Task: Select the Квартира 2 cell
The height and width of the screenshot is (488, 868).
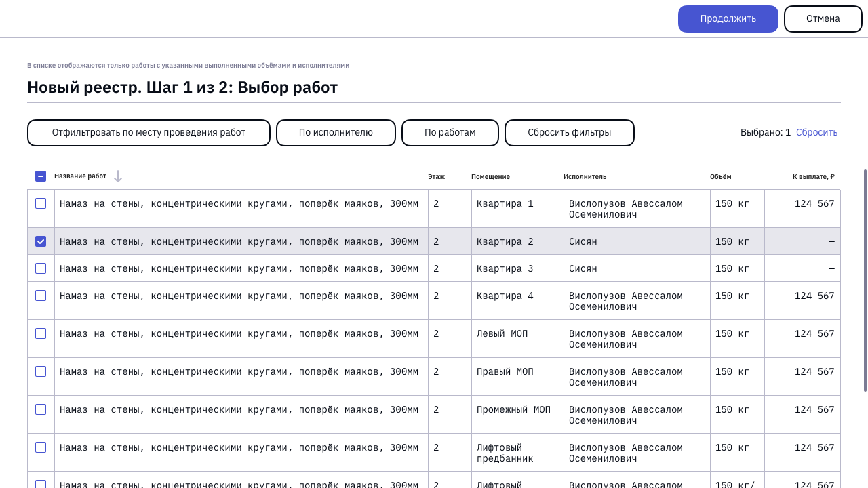Action: click(x=517, y=241)
